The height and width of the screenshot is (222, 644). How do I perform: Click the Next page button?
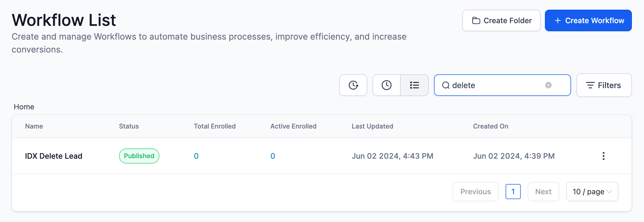[x=543, y=192]
